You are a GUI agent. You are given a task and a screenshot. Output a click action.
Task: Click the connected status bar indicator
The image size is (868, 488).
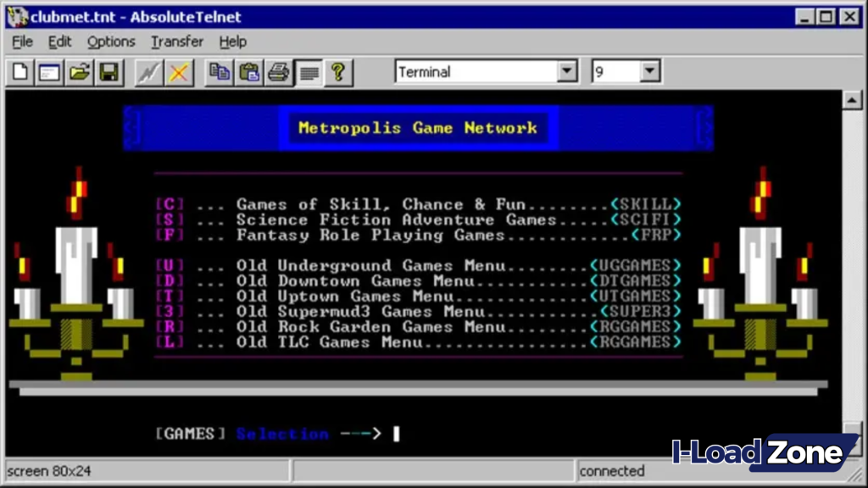[x=612, y=471]
